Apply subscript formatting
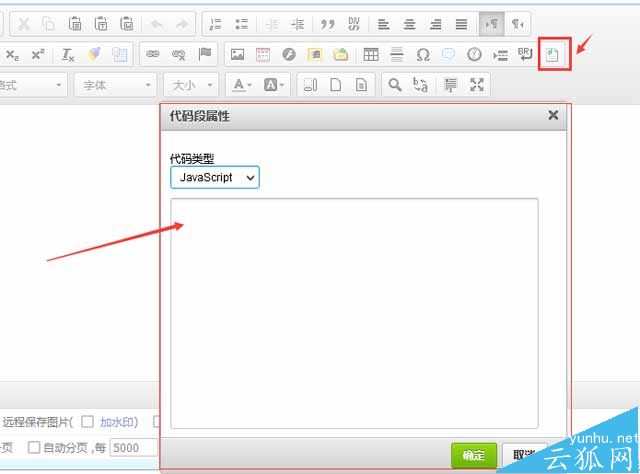 coord(12,54)
